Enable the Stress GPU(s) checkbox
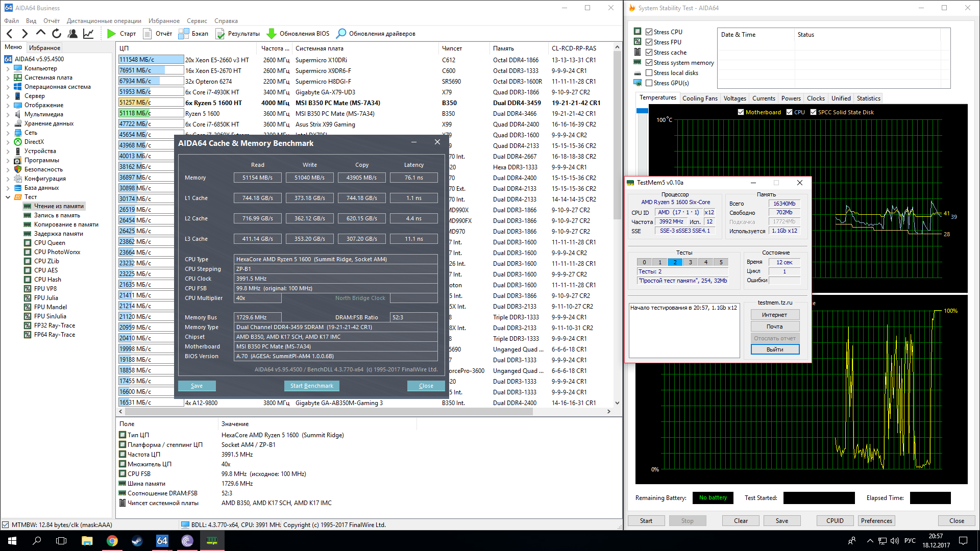This screenshot has height=551, width=980. 649,83
